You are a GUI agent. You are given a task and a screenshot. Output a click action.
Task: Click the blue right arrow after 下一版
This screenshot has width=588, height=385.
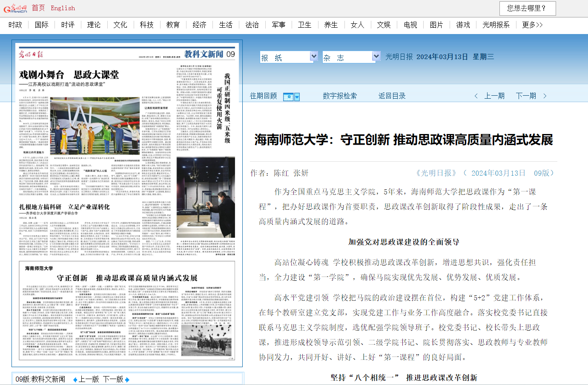click(x=127, y=379)
